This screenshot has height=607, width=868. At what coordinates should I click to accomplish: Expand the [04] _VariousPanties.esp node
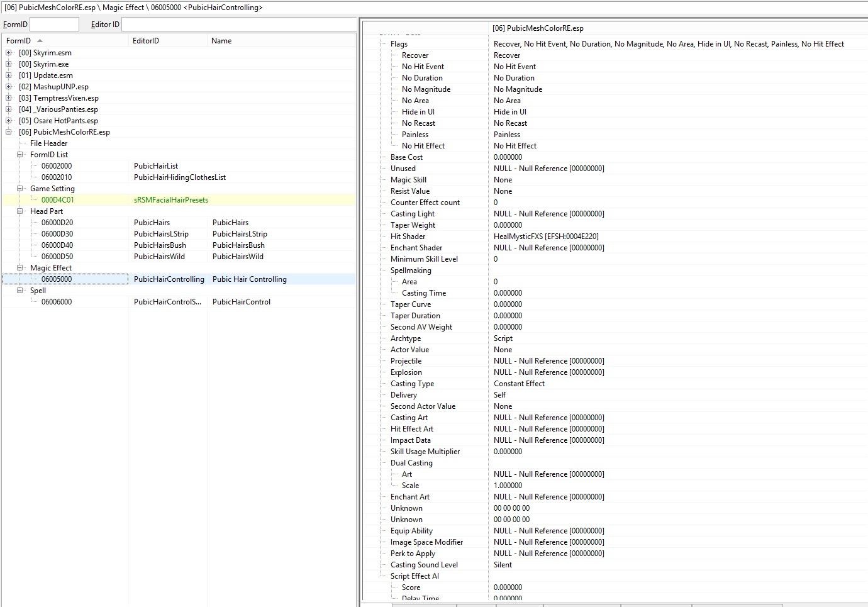(x=9, y=109)
